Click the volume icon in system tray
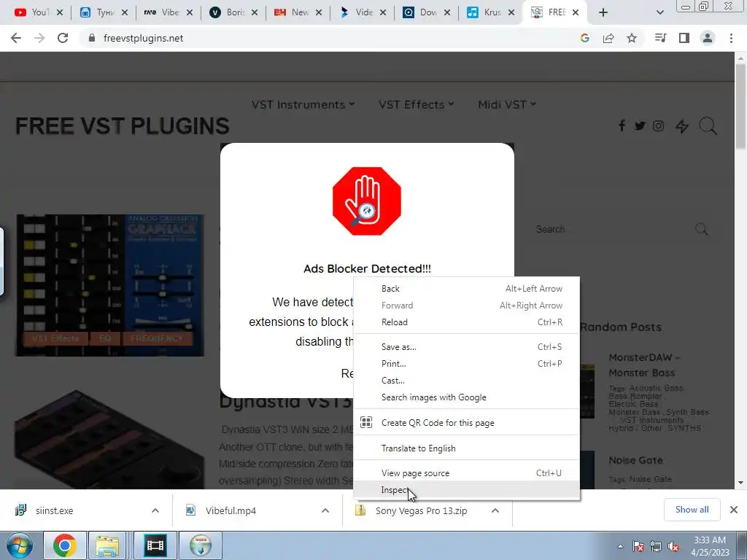The height and width of the screenshot is (560, 747). 673,547
